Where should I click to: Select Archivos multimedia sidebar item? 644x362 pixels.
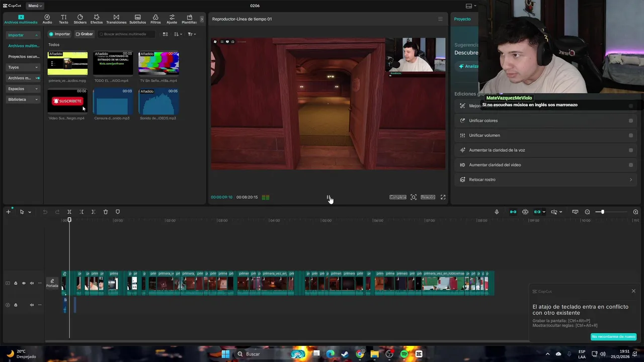23,46
